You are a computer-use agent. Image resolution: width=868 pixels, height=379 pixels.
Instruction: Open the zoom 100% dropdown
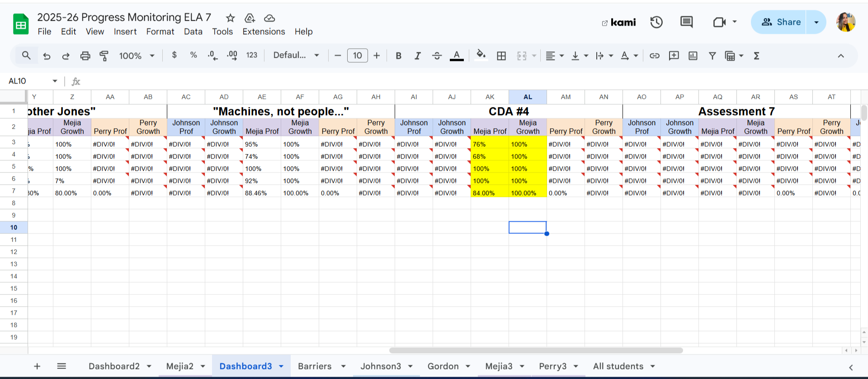coord(137,56)
